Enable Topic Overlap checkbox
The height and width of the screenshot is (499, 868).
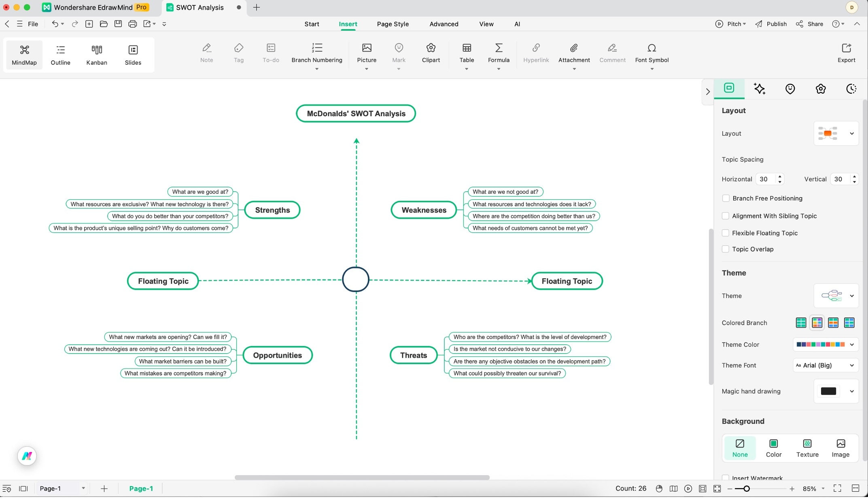[x=726, y=249]
